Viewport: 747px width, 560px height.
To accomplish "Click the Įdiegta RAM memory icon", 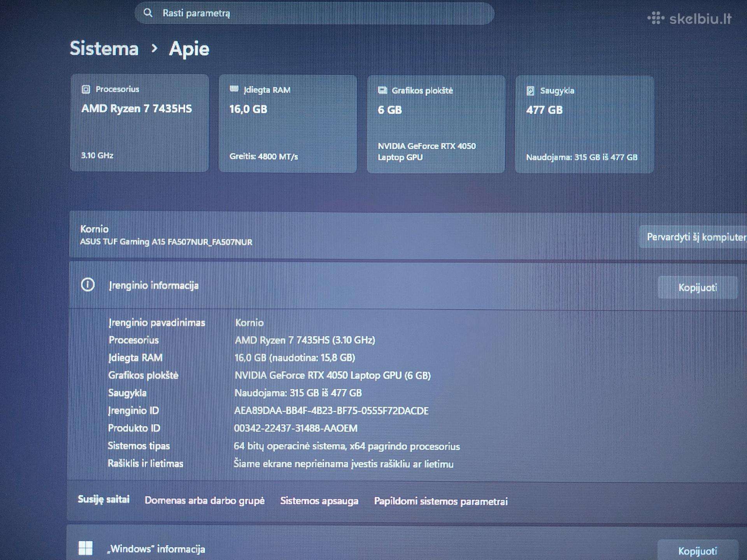I will point(234,89).
